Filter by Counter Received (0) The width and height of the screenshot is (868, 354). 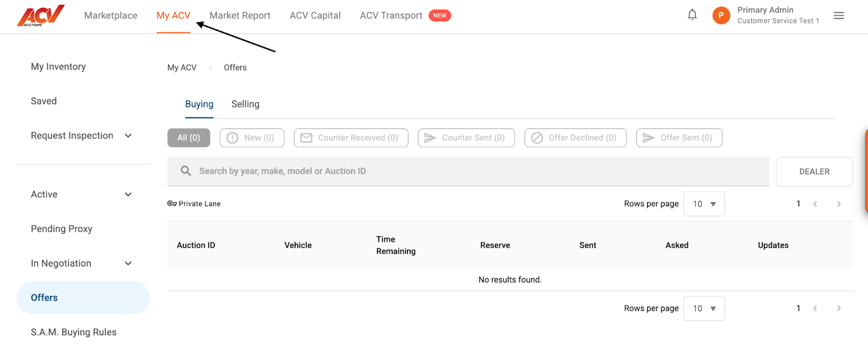[351, 138]
